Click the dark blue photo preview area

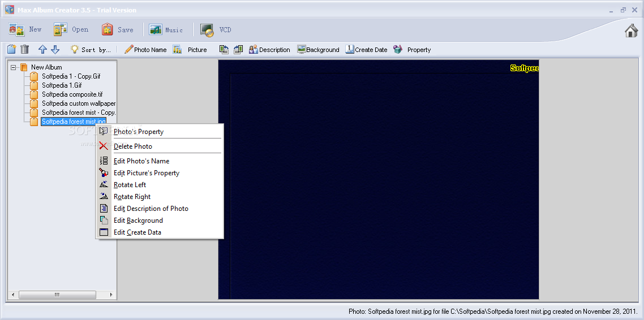[x=378, y=179]
